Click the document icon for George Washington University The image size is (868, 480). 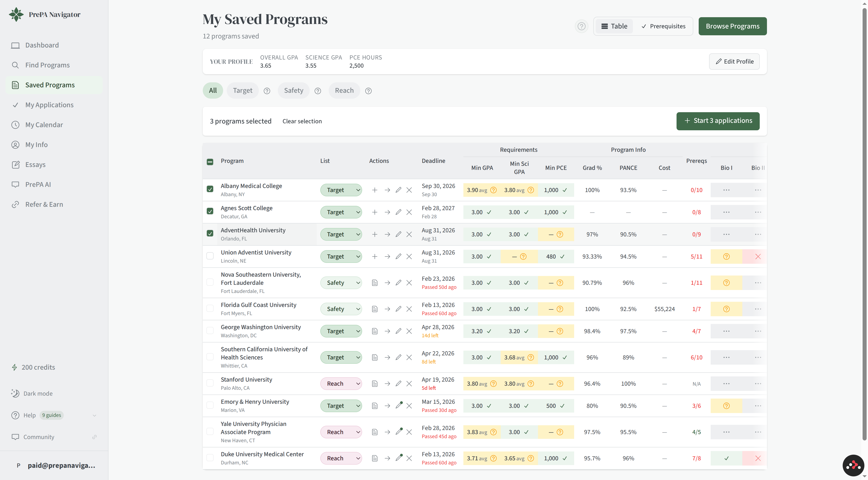click(x=374, y=331)
